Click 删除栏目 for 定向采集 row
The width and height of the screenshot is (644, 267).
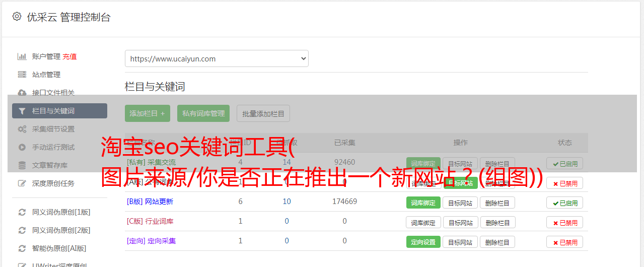pos(497,242)
